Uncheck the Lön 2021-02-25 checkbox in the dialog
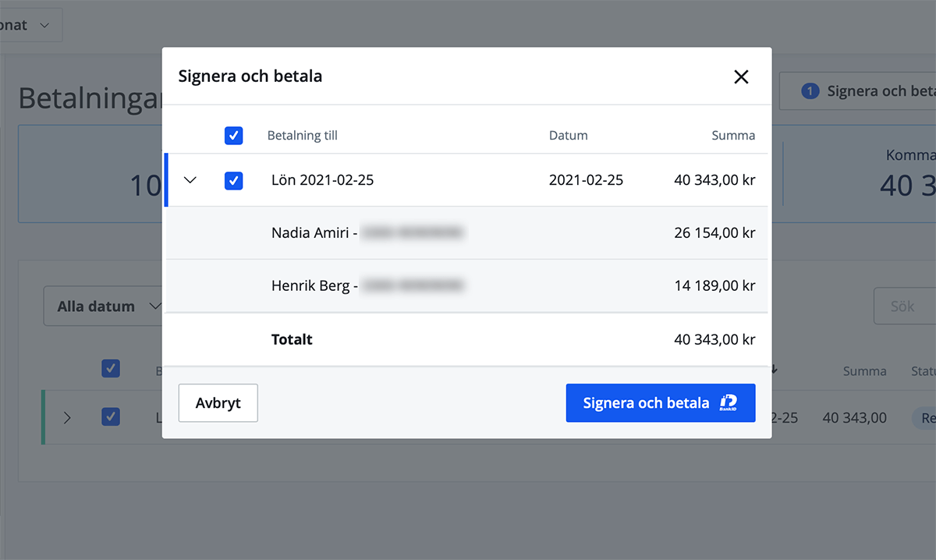Screen dimensions: 936x560 tap(233, 180)
